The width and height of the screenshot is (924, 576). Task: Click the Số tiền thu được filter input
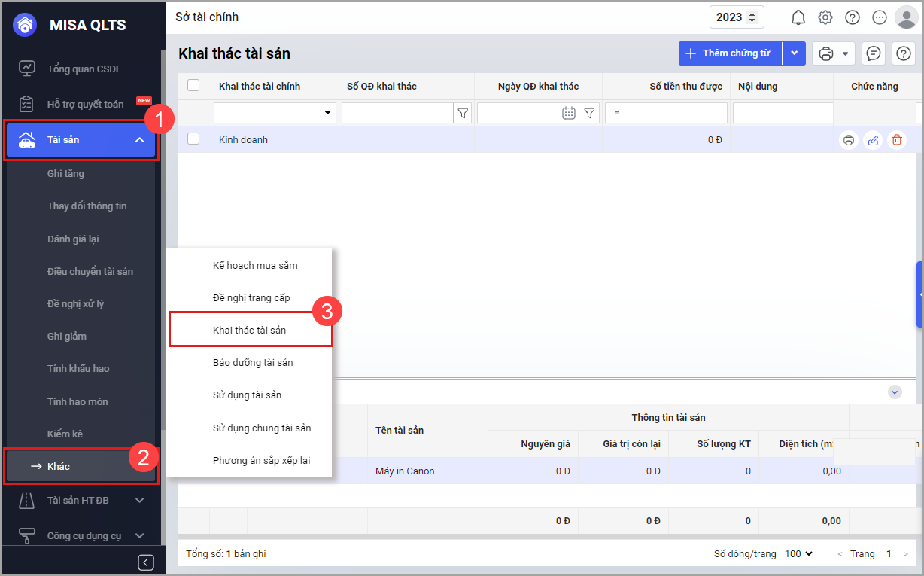coord(676,113)
